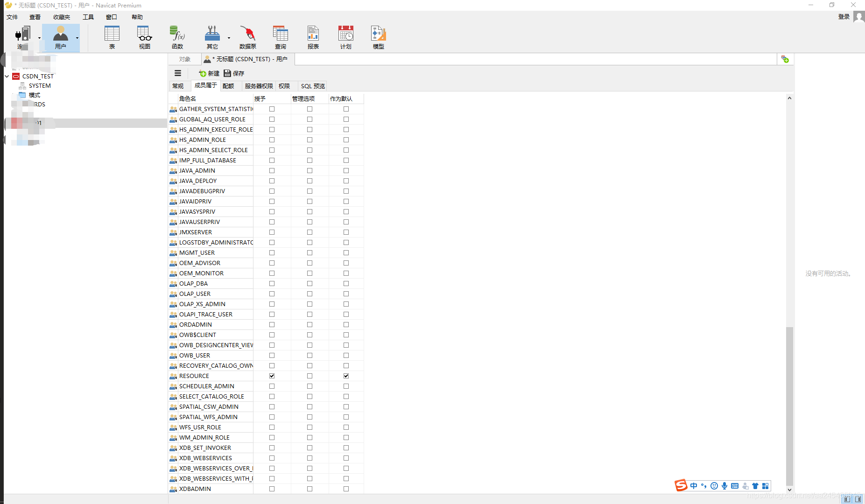This screenshot has width=865, height=504.
Task: Open the Help (帮助) menu
Action: pyautogui.click(x=137, y=17)
